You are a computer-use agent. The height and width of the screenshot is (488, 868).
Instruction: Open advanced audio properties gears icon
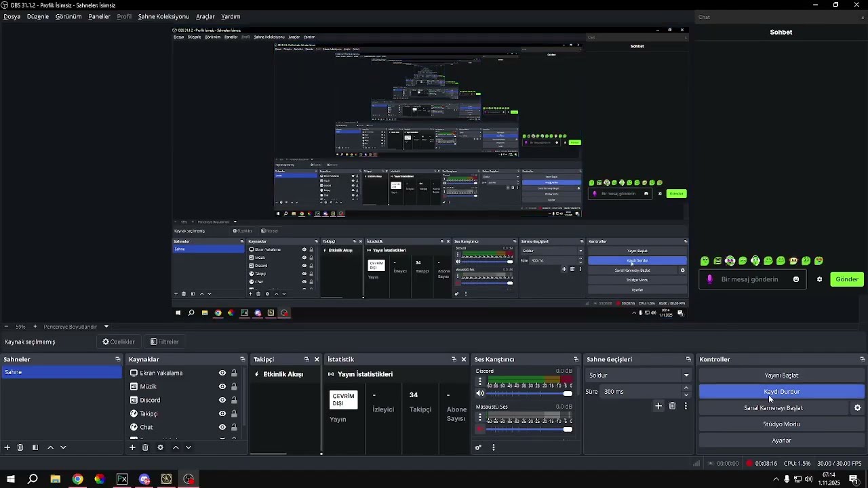click(x=478, y=447)
